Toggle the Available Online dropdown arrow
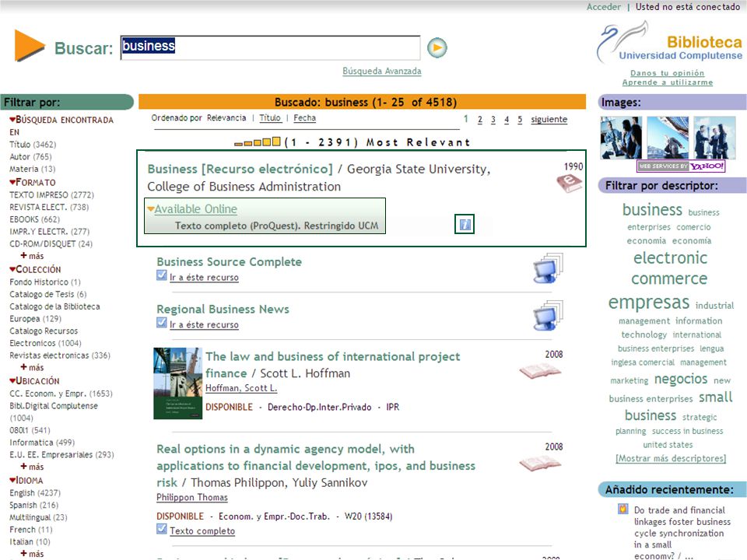 coord(150,208)
